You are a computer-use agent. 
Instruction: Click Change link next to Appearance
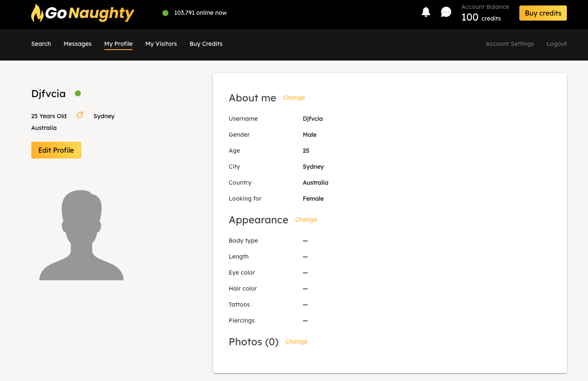click(306, 220)
